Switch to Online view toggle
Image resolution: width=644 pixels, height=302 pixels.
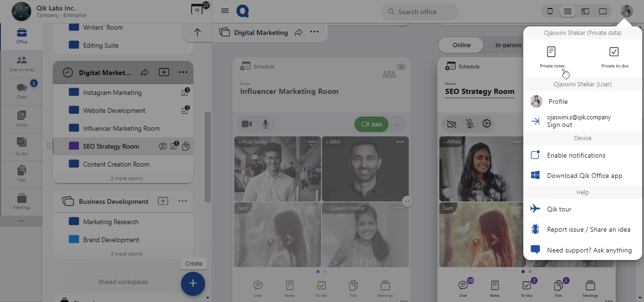[x=462, y=45]
